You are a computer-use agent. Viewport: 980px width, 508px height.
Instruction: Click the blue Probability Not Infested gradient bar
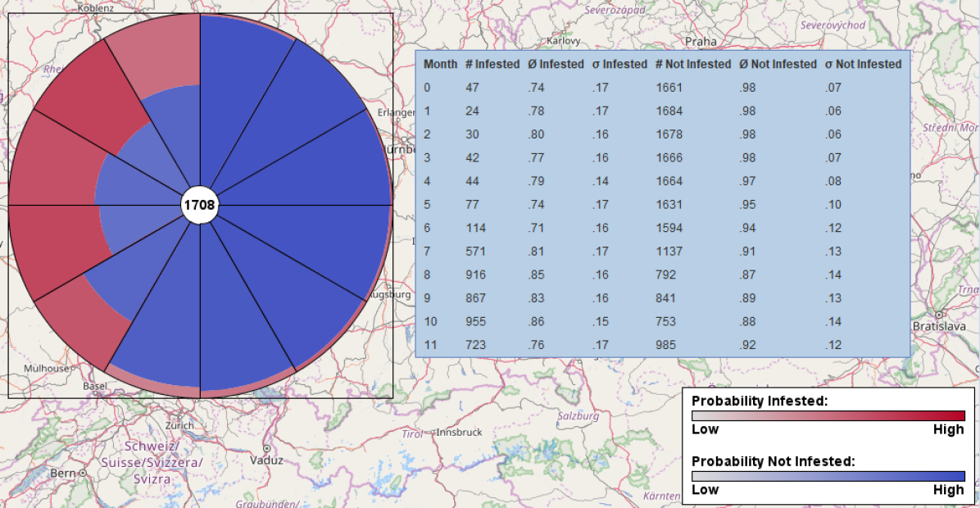point(828,476)
